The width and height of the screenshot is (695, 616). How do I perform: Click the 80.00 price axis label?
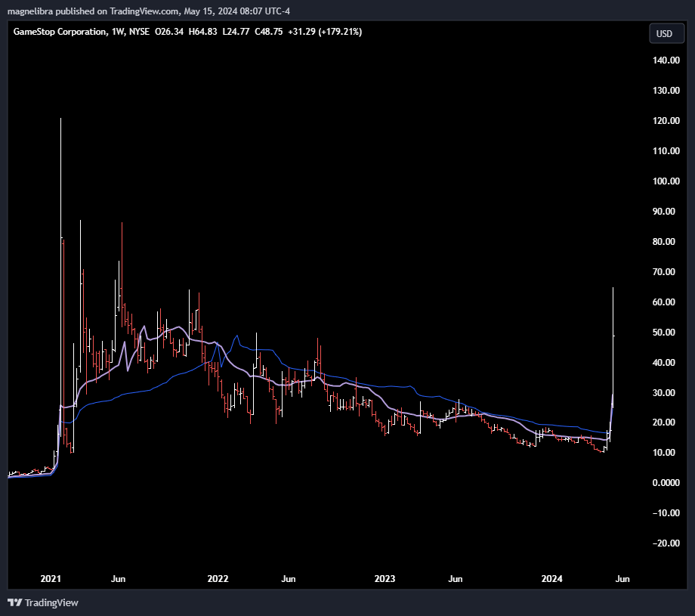click(664, 242)
